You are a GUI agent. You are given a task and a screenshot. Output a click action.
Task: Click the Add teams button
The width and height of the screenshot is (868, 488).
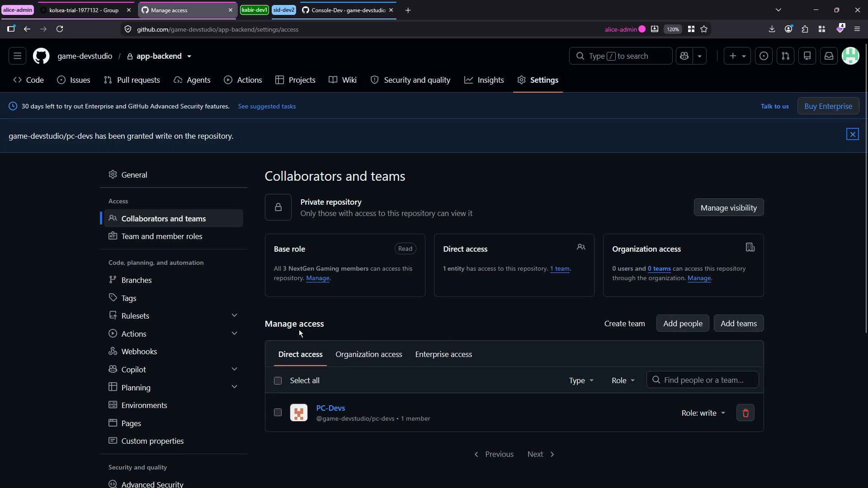738,324
